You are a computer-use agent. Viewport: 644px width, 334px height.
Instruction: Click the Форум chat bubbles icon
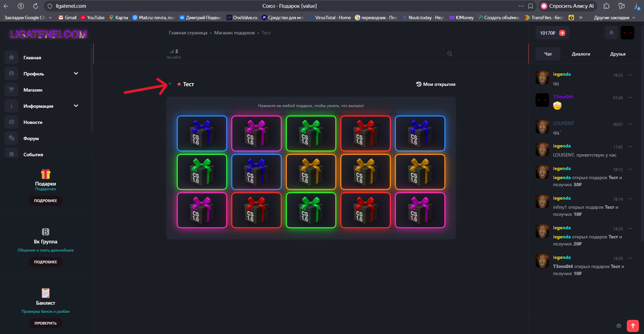pos(11,138)
